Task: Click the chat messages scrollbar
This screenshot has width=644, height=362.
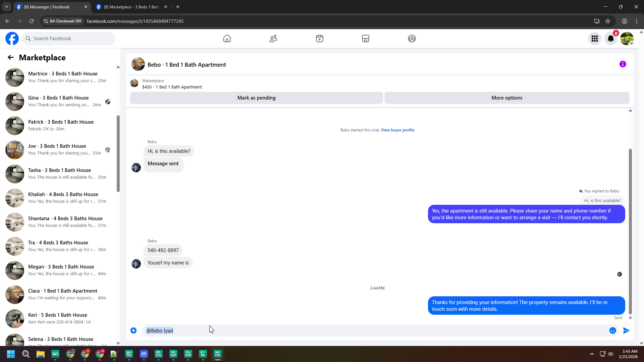Action: pos(630,231)
